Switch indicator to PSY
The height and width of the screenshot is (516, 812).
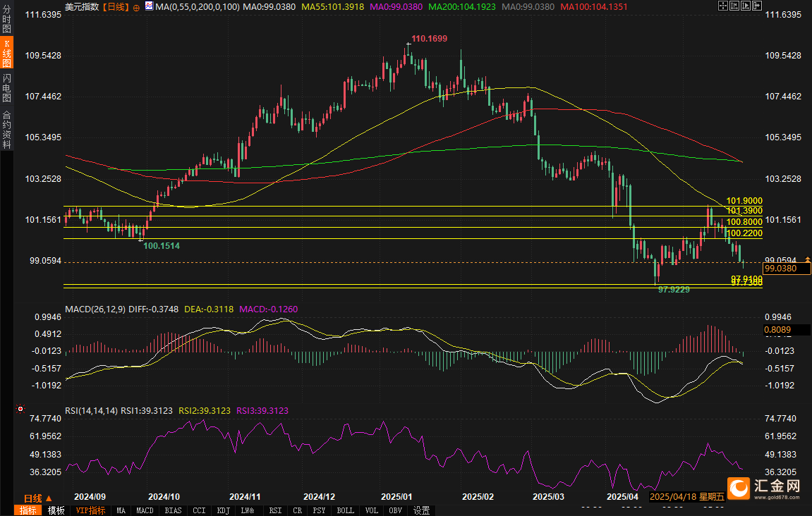(319, 511)
